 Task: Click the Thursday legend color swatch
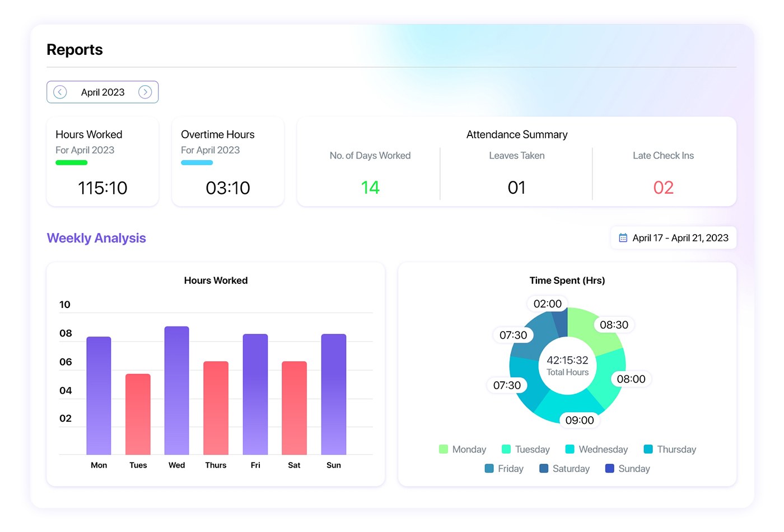[648, 449]
